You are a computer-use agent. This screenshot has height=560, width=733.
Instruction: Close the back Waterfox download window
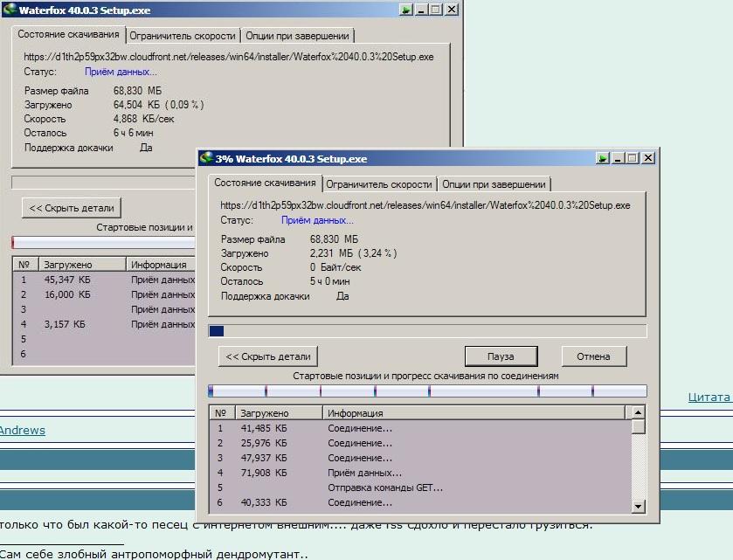click(x=451, y=10)
